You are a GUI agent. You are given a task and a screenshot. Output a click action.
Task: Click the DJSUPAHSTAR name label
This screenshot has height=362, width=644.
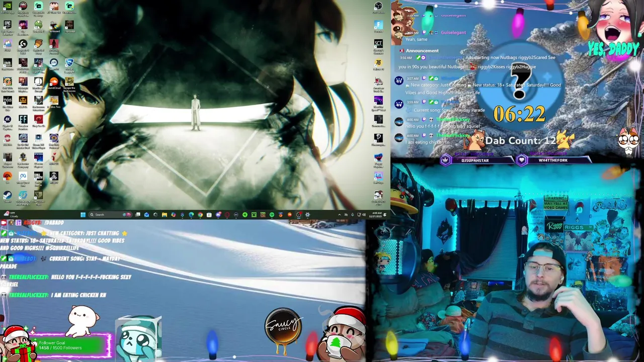pyautogui.click(x=474, y=160)
